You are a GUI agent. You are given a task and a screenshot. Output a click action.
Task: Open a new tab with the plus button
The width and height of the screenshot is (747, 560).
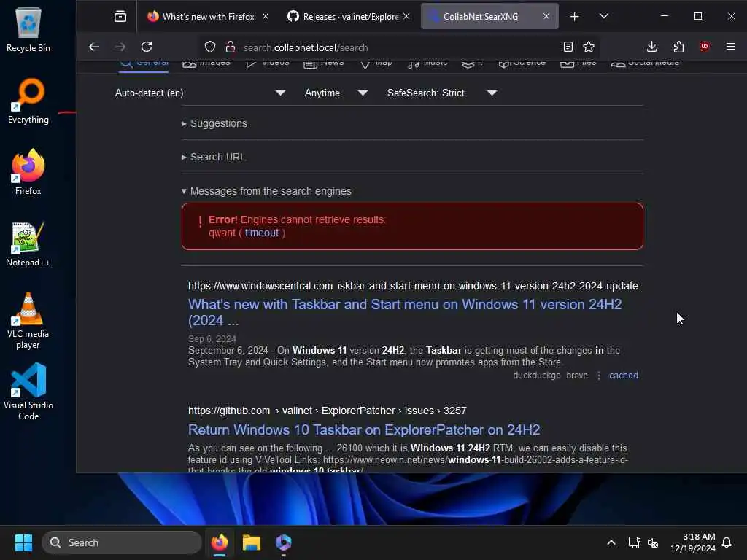(575, 17)
